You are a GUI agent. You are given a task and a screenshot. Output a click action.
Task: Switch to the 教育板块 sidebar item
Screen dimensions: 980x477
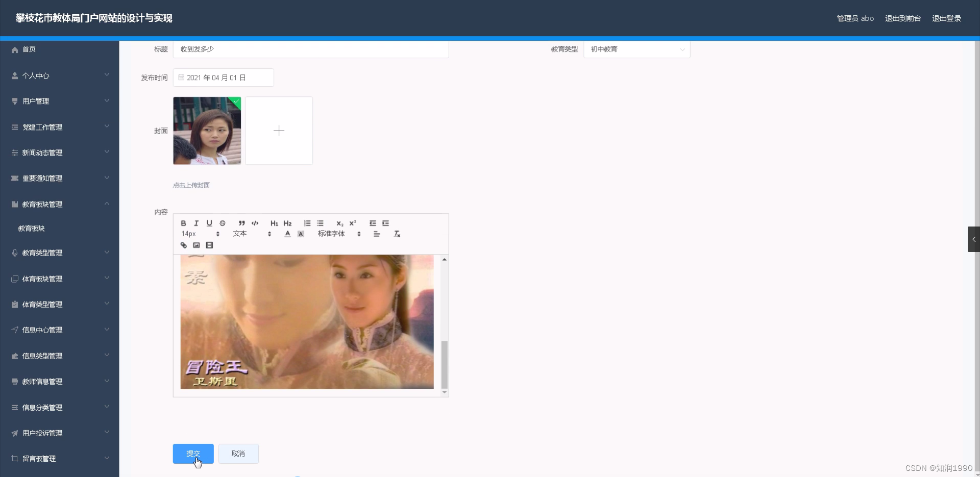(31, 228)
